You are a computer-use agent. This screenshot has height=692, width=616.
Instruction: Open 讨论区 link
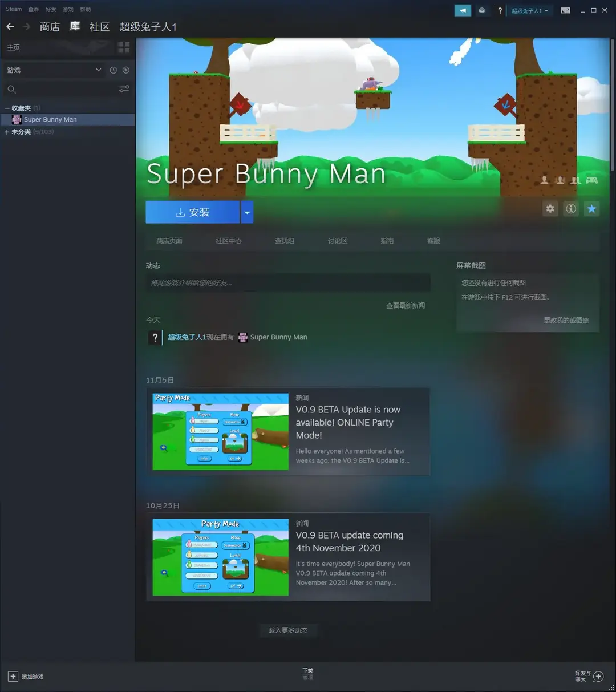coord(338,241)
